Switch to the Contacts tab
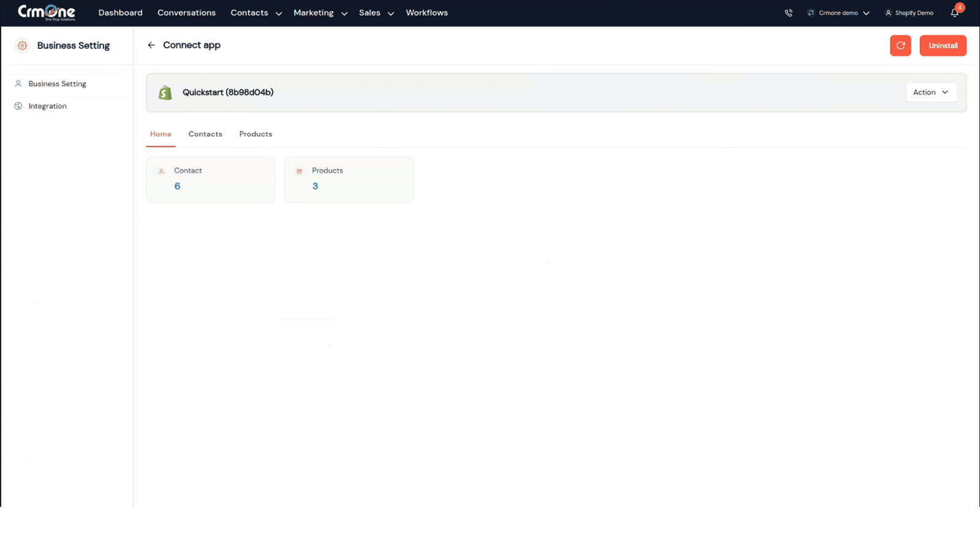980x551 pixels. [205, 134]
